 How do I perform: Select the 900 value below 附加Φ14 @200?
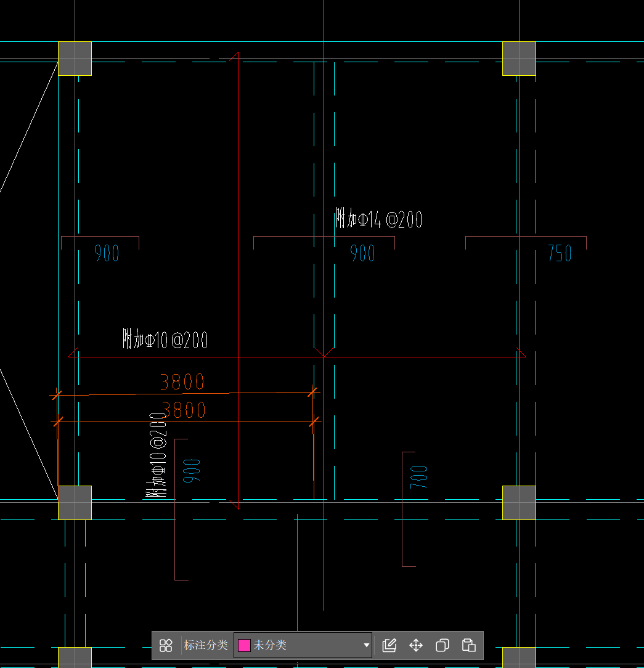pos(362,253)
